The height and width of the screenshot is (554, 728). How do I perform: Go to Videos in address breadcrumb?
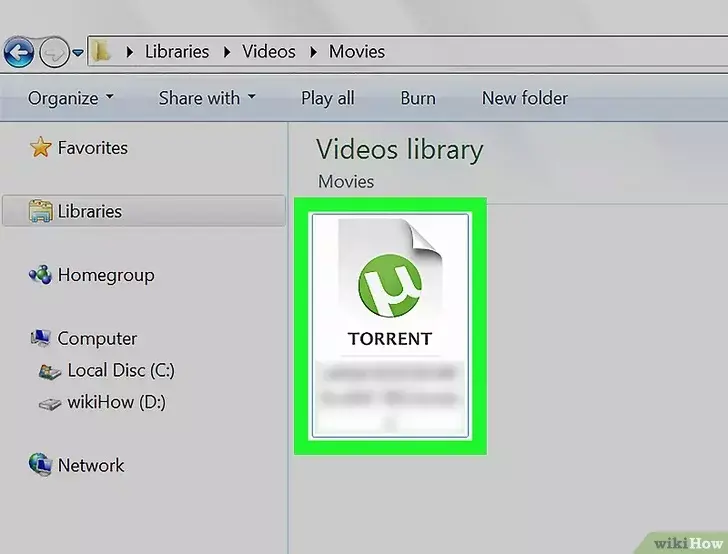click(x=269, y=52)
